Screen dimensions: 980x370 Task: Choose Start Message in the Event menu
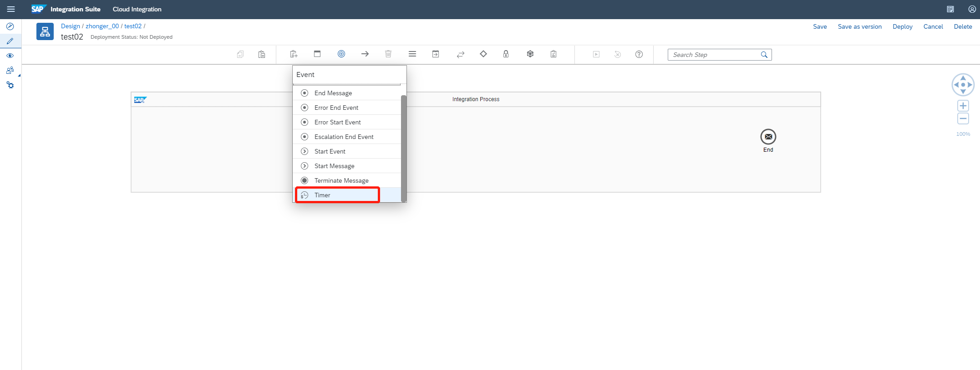[x=347, y=166]
